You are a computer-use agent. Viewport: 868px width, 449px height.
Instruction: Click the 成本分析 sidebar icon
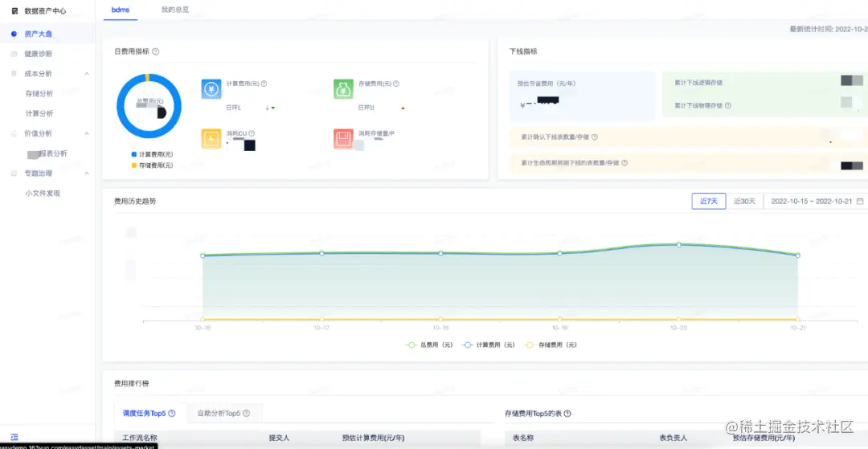(14, 74)
